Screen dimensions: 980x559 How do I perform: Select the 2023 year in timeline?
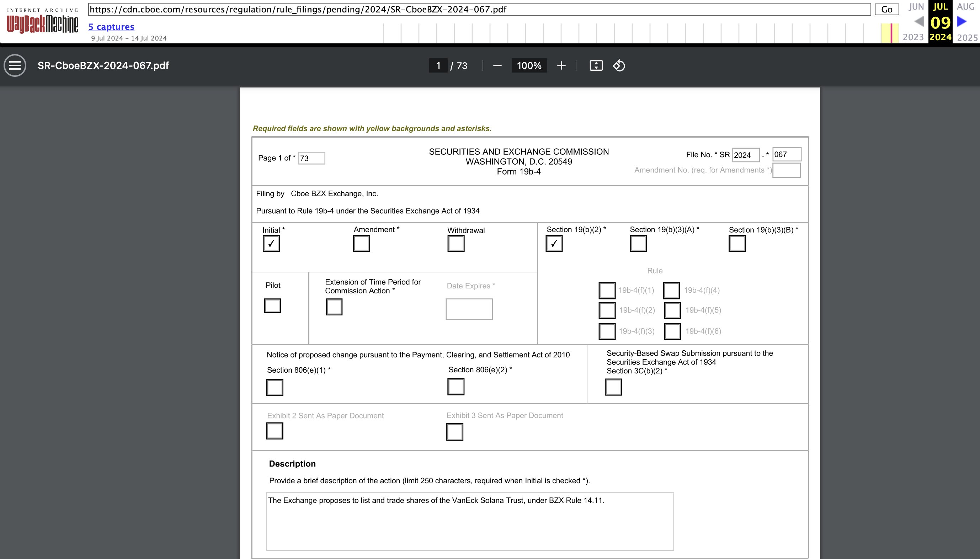pyautogui.click(x=913, y=37)
